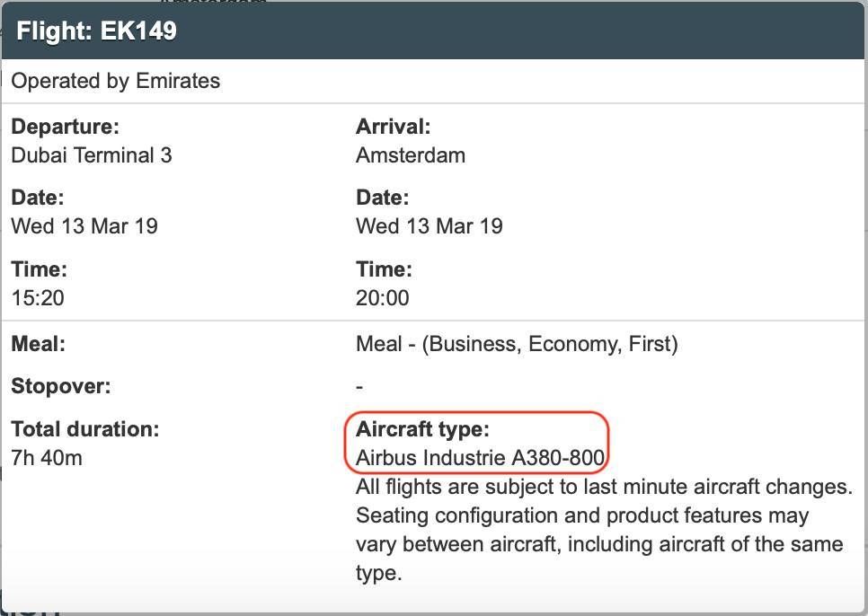868x616 pixels.
Task: Click the Departure label
Action: [x=66, y=127]
